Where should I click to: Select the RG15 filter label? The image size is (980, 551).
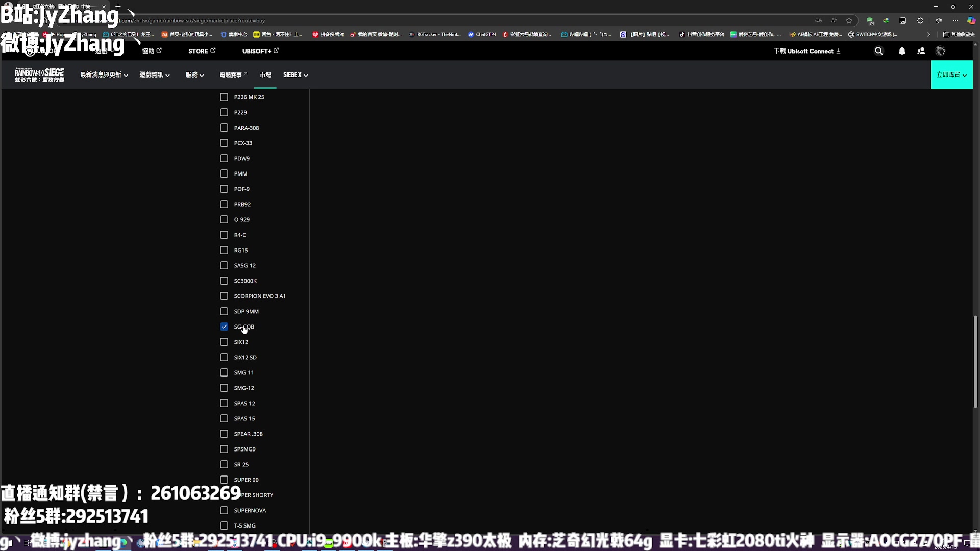pyautogui.click(x=241, y=250)
